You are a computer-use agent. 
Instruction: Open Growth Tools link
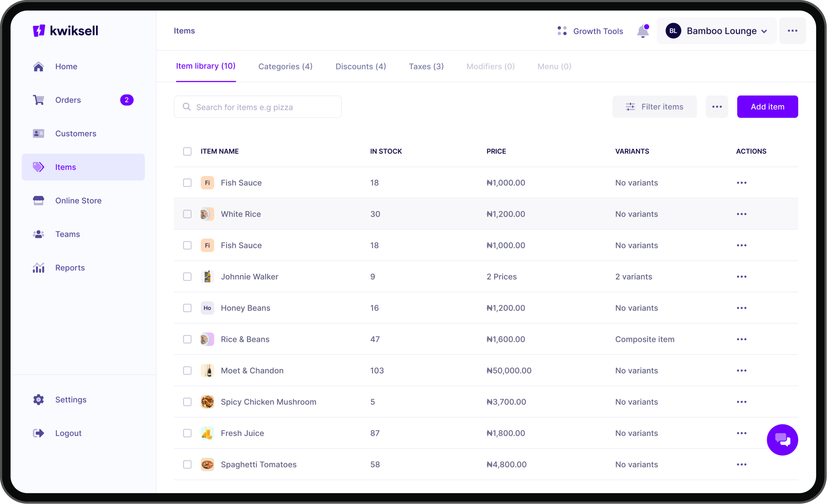point(598,31)
